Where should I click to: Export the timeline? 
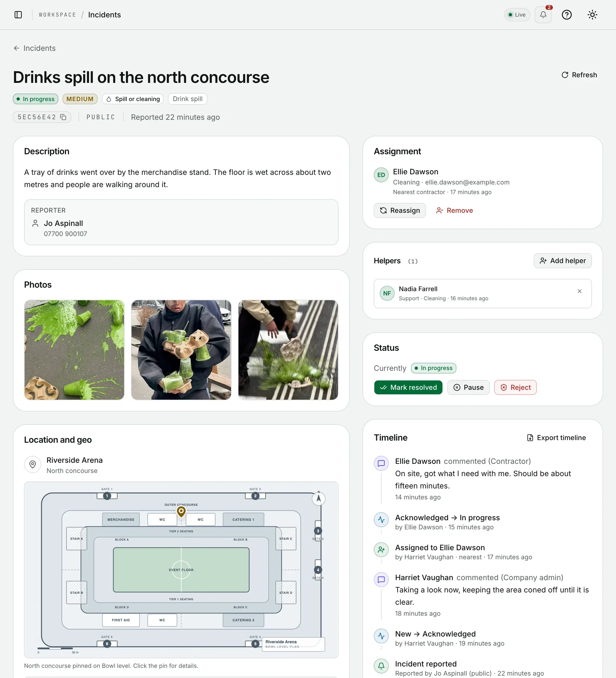click(556, 438)
